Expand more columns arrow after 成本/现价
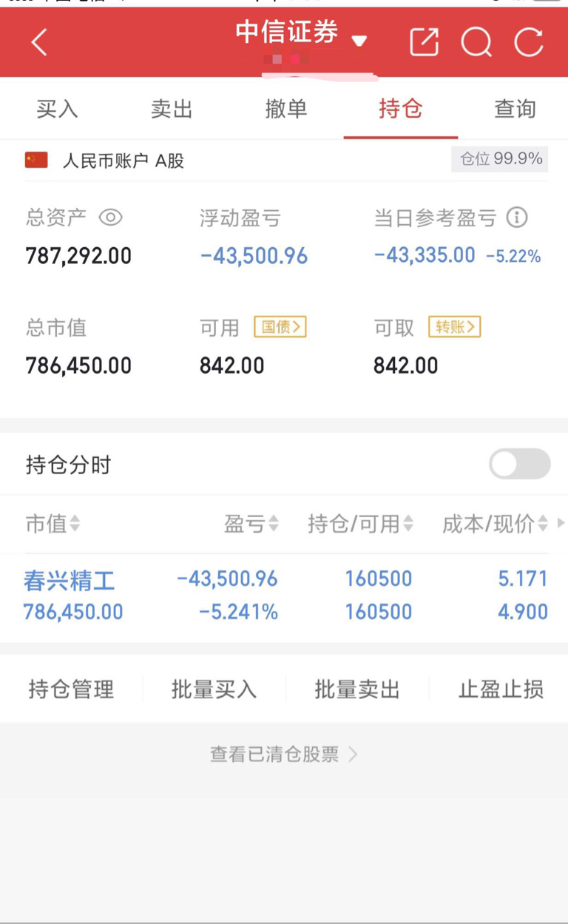Image resolution: width=568 pixels, height=924 pixels. tap(561, 523)
